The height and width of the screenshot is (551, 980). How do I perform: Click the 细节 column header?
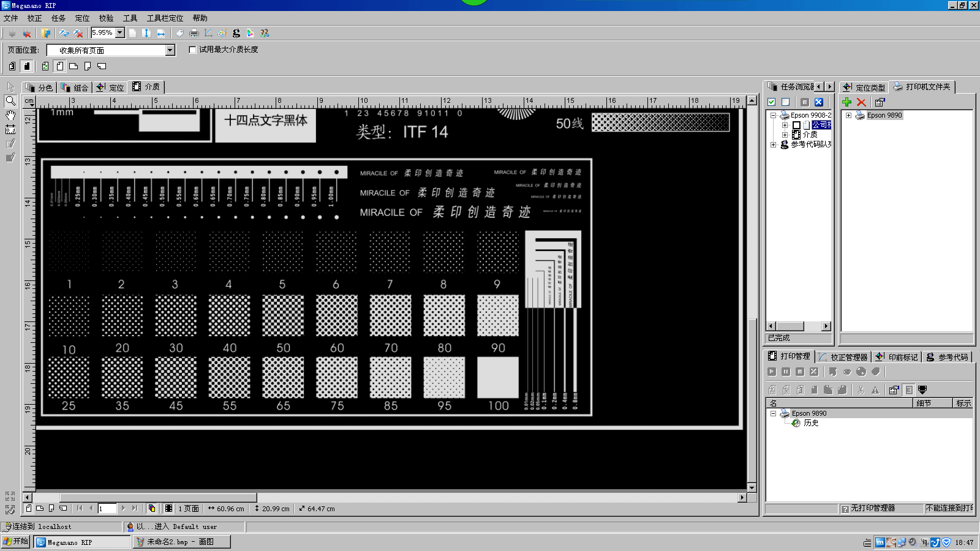click(933, 403)
